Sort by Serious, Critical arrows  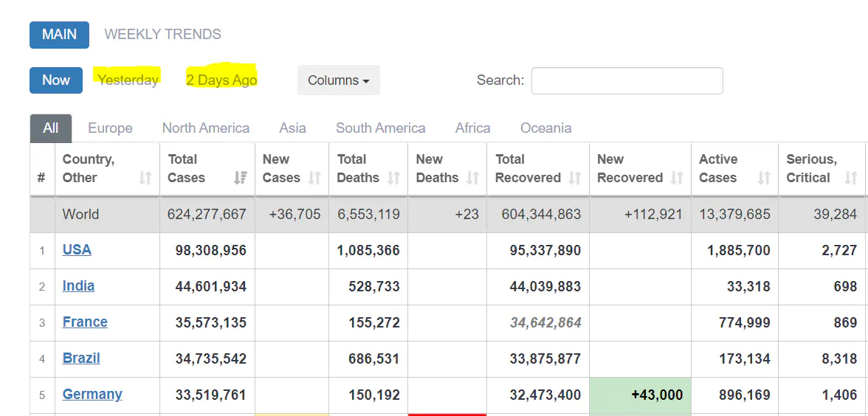[x=851, y=178]
